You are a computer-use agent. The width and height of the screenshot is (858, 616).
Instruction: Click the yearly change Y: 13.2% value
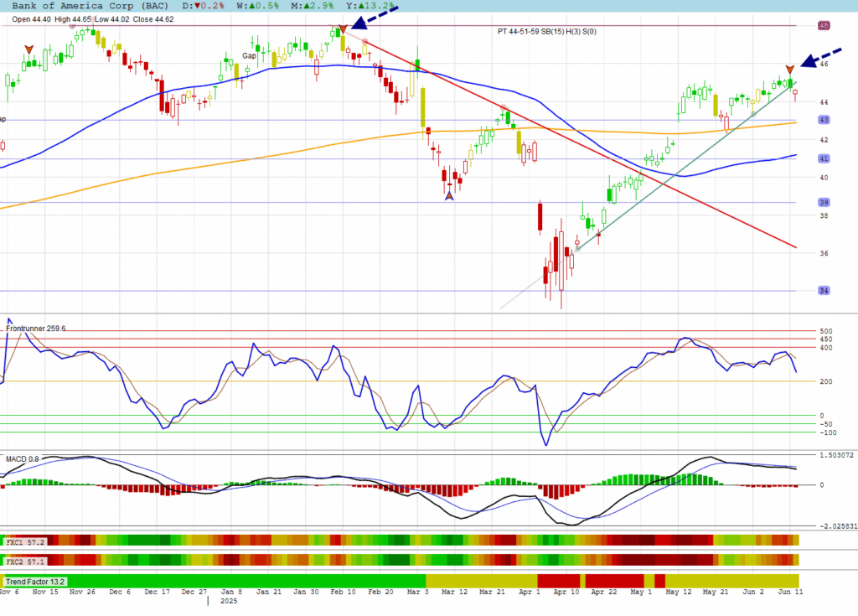point(370,6)
